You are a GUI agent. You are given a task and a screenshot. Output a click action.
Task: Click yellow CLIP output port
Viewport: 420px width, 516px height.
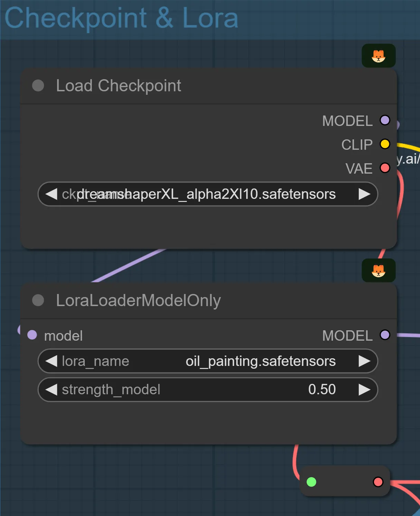(x=385, y=144)
